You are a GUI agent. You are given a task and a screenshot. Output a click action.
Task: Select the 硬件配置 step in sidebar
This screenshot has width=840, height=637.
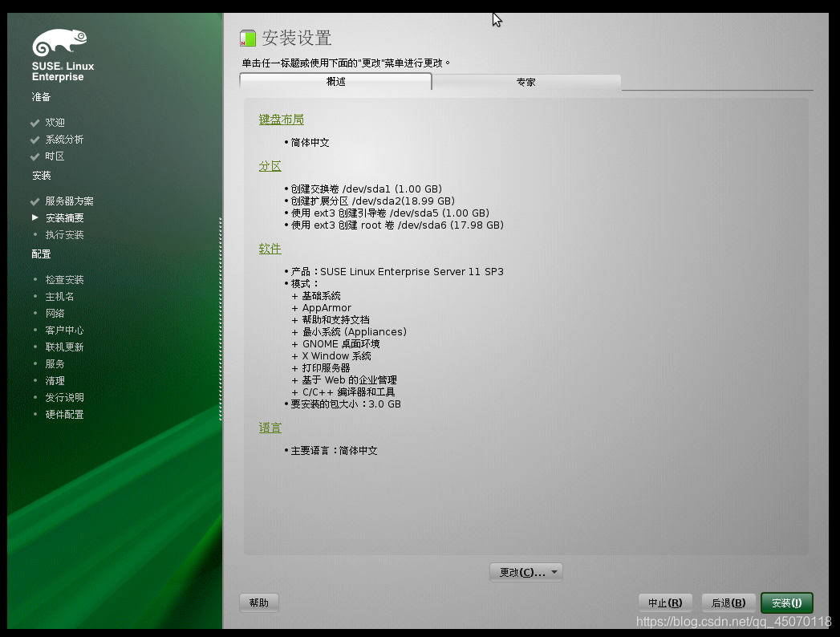click(x=64, y=414)
